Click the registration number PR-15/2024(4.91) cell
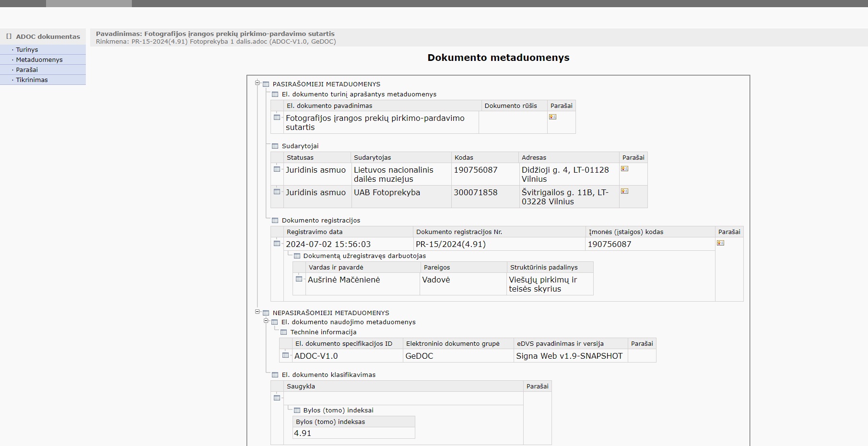Screen dimensions: 868x446 click(450, 244)
